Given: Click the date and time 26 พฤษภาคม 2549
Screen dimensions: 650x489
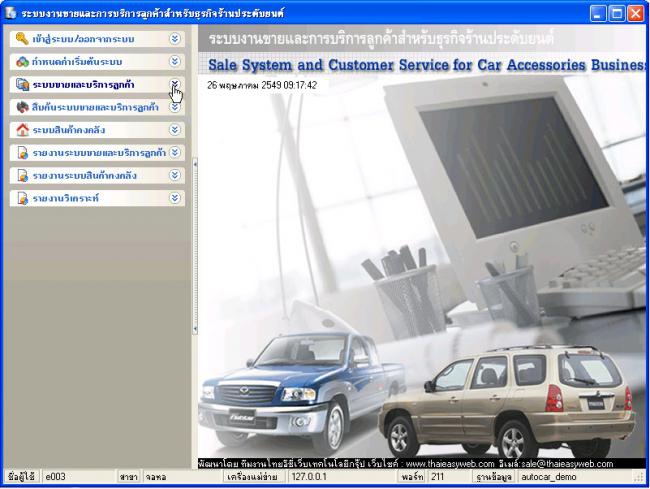Looking at the screenshot, I should 262,85.
